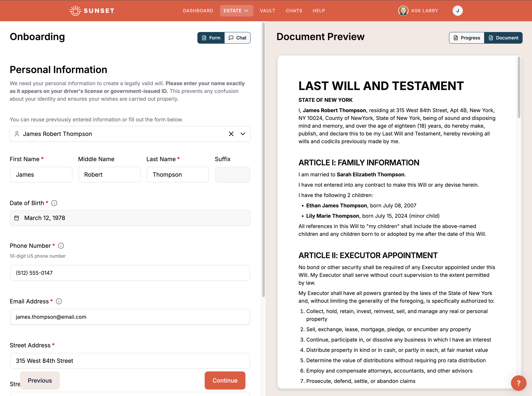Navigate to the Vault section
Viewport: 532px width, 396px height.
[x=267, y=11]
